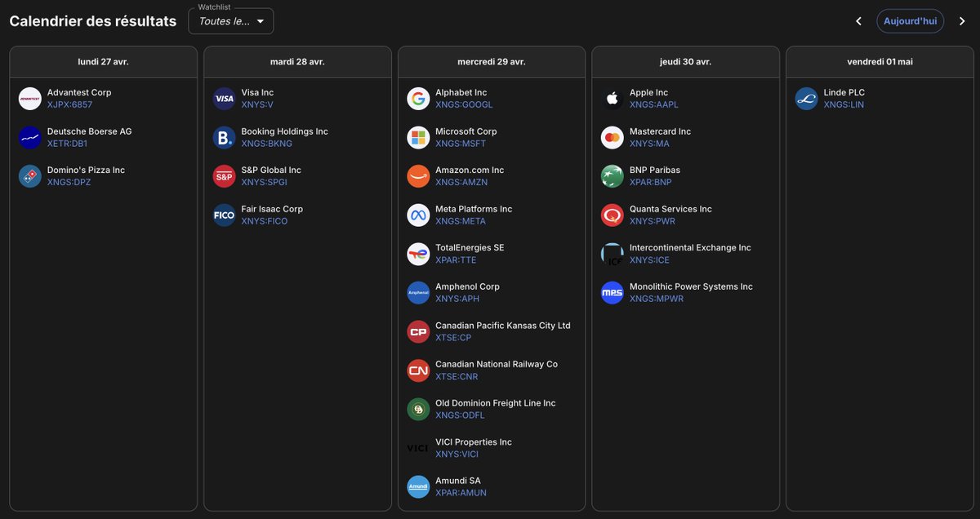Viewport: 980px width, 519px height.
Task: Go to previous week with left chevron
Action: [858, 21]
